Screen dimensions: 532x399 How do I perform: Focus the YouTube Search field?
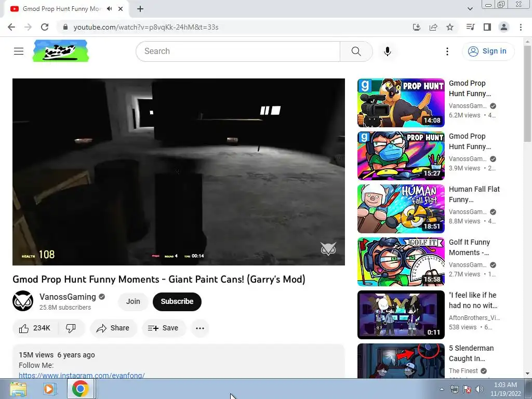(238, 51)
